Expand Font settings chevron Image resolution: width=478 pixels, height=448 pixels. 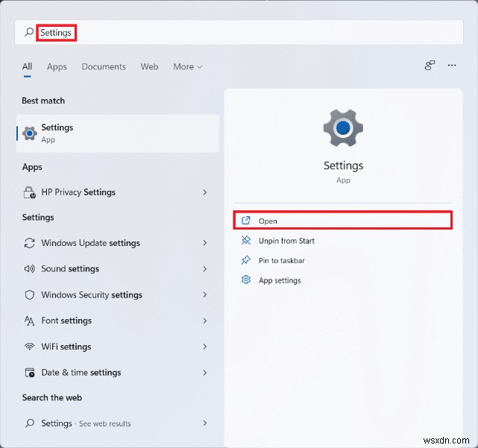[205, 321]
